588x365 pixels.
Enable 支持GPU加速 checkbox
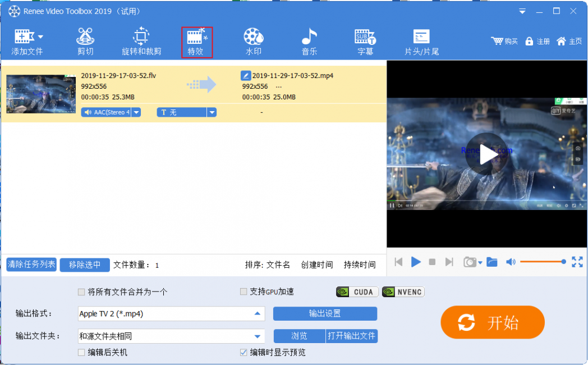pos(244,291)
